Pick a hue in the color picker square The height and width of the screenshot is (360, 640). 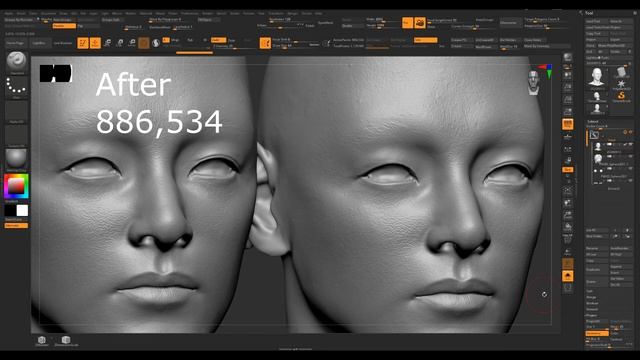[16, 186]
